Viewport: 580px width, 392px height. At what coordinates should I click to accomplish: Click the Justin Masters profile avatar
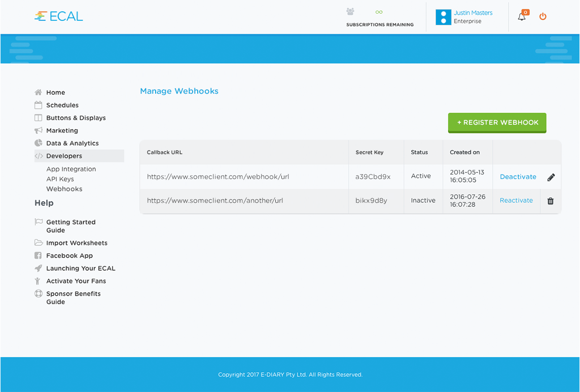tap(443, 17)
